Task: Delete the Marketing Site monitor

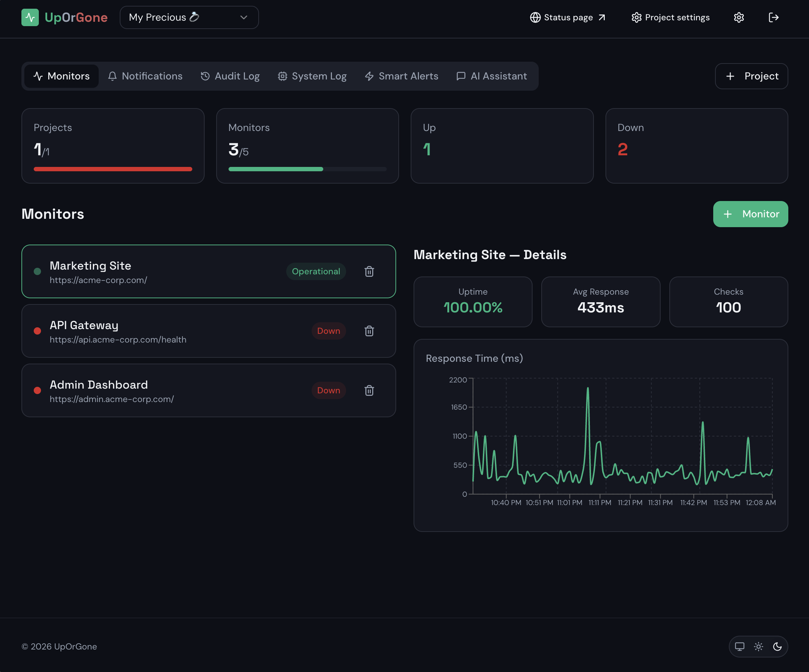Action: [x=369, y=271]
